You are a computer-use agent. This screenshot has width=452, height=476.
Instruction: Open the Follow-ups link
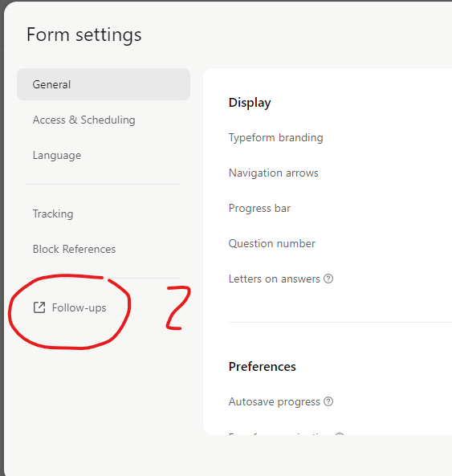click(79, 307)
